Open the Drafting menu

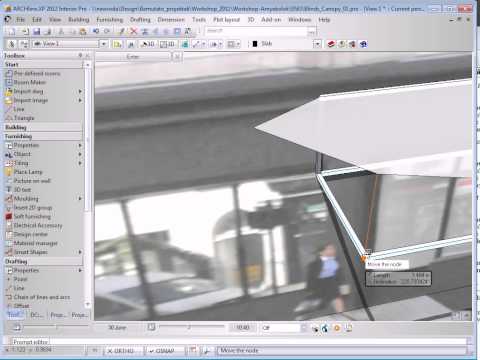click(140, 20)
